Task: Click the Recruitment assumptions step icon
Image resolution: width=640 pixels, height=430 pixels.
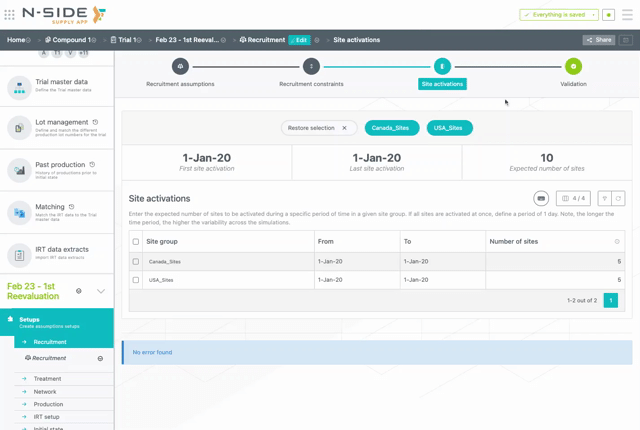Action: pyautogui.click(x=180, y=67)
